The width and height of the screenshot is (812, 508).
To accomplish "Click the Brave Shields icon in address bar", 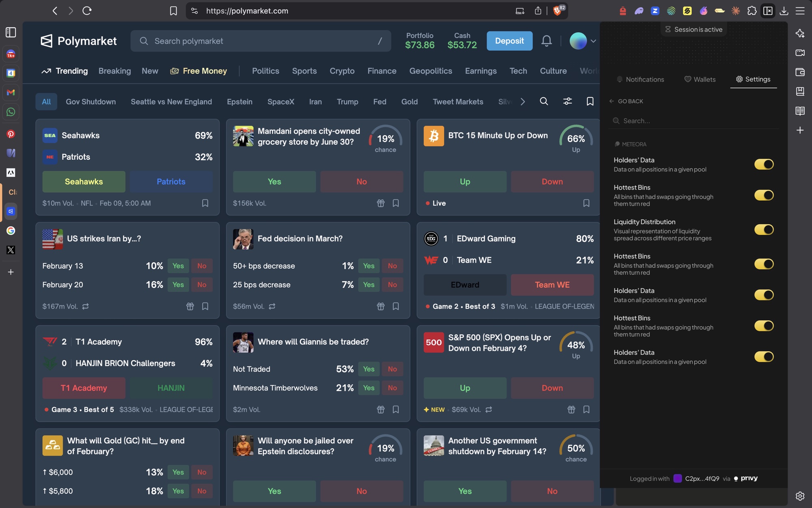I will [558, 11].
